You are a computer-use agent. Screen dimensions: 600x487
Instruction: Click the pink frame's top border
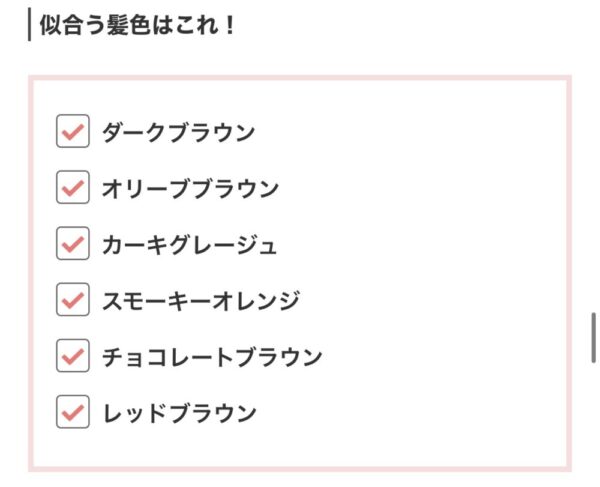[x=300, y=78]
